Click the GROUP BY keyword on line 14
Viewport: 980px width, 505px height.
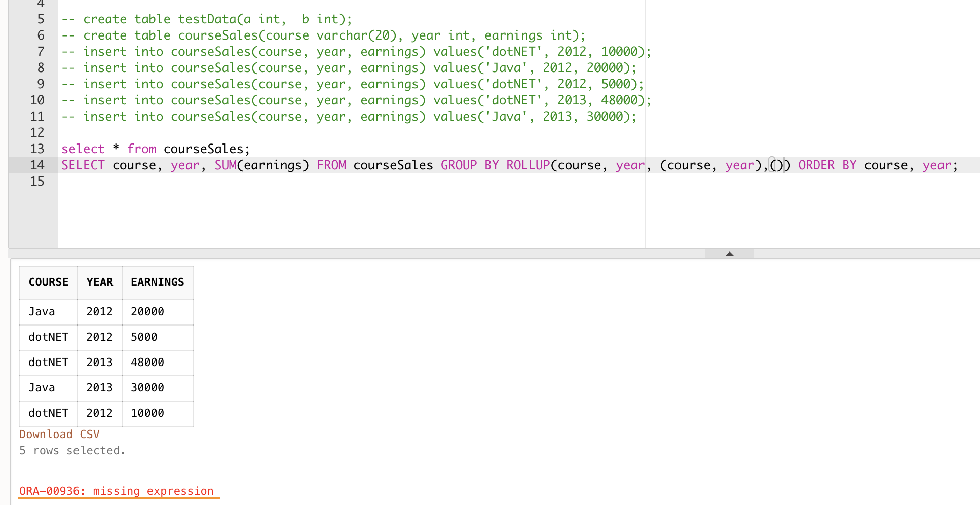pos(470,165)
